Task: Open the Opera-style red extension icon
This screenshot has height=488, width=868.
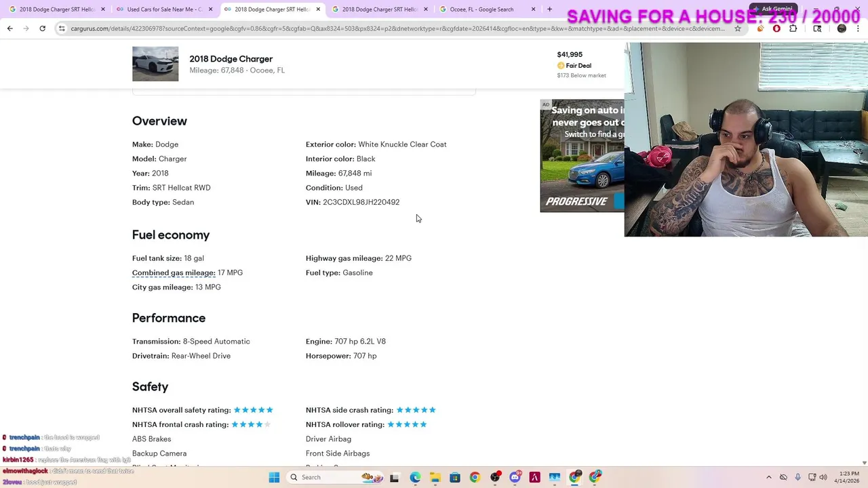Action: point(776,28)
